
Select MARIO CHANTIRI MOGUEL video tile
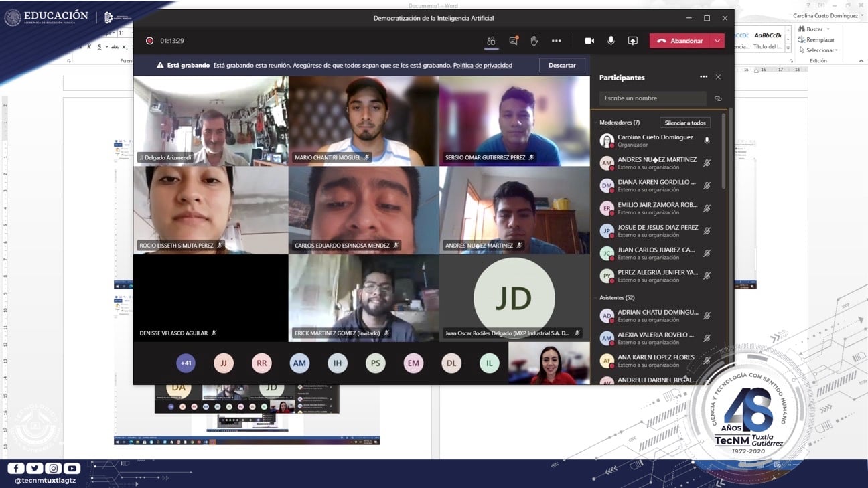pos(364,120)
